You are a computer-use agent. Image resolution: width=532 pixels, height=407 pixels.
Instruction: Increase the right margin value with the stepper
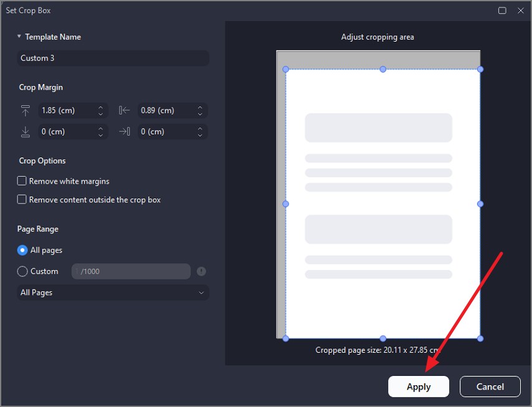click(x=199, y=128)
